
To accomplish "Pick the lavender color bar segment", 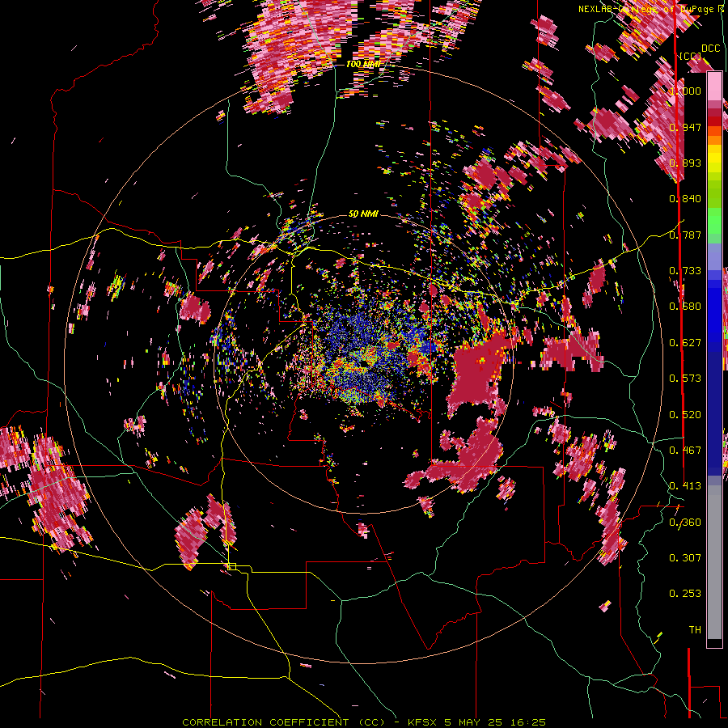I will (x=714, y=257).
